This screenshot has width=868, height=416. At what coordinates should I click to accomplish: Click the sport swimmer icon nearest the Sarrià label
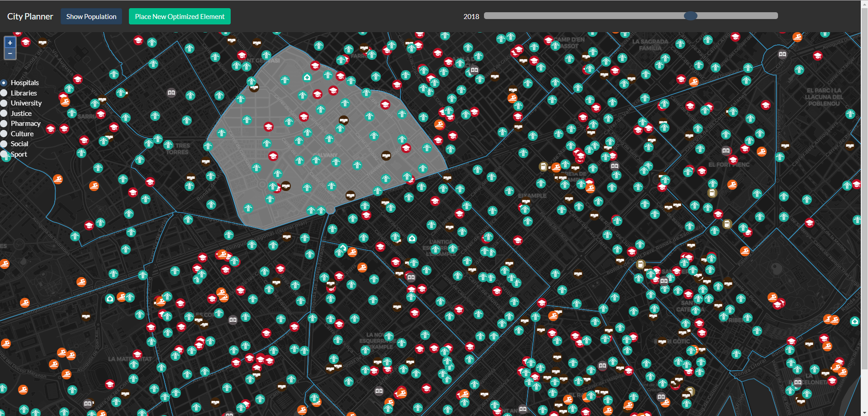pyautogui.click(x=65, y=101)
